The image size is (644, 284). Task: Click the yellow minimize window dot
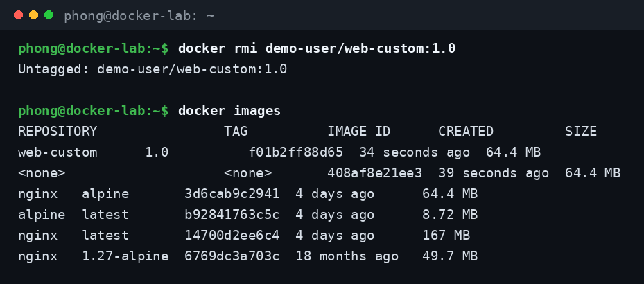coord(33,15)
